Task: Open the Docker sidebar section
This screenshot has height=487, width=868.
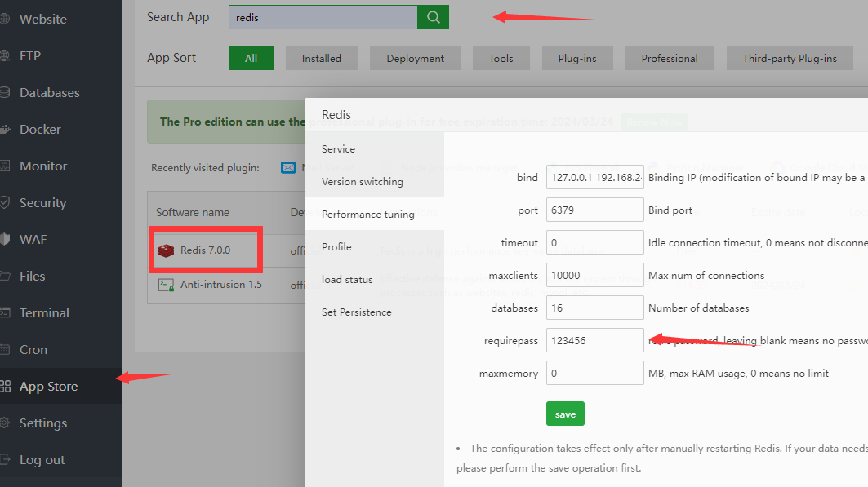Action: pyautogui.click(x=40, y=130)
